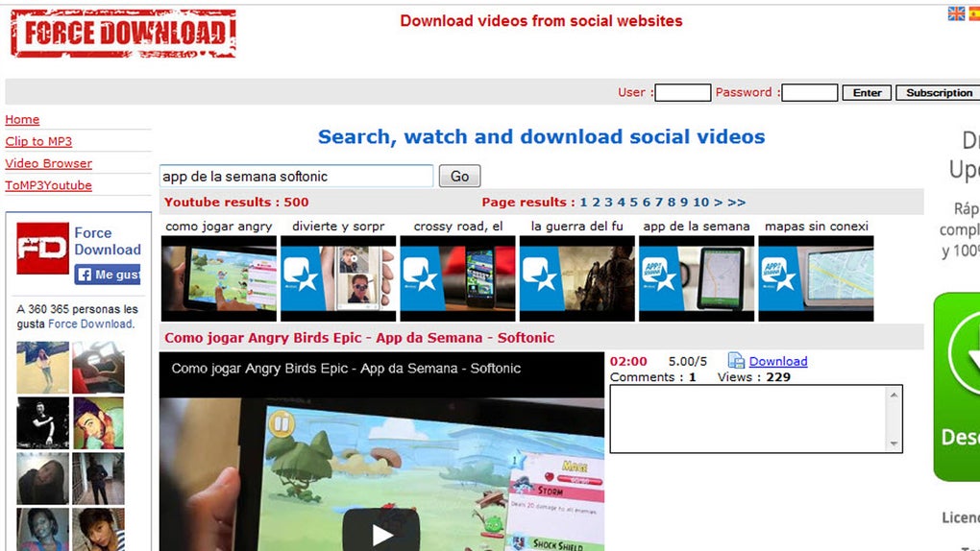Click the green download advertisement button
This screenshot has width=980, height=551.
(957, 387)
